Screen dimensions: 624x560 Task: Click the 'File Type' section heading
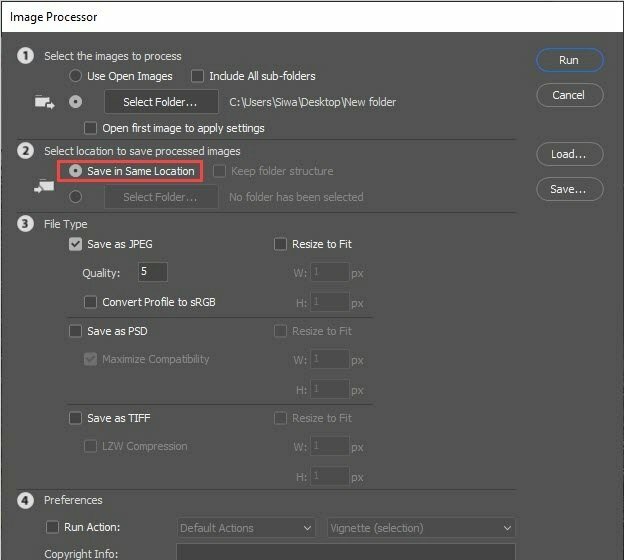[66, 224]
